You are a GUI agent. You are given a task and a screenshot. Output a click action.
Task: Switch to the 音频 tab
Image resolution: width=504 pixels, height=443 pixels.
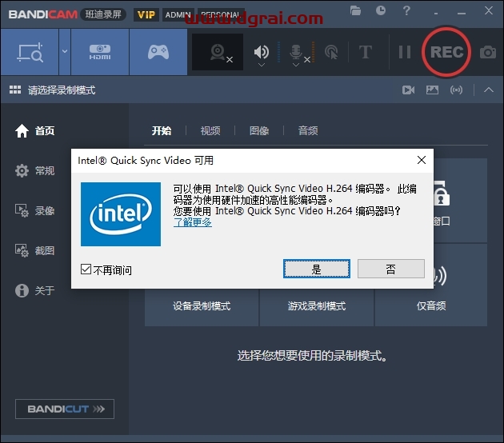click(308, 131)
